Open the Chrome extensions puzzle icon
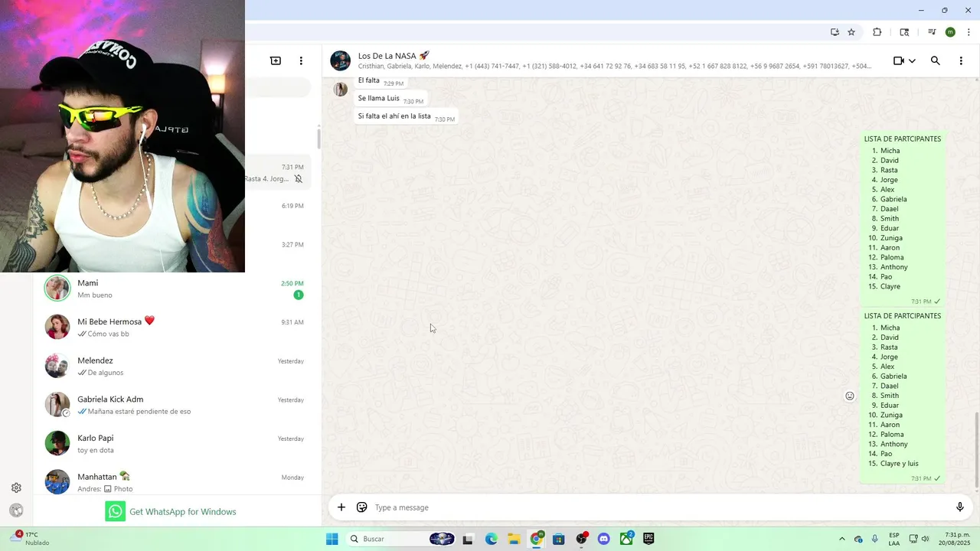The height and width of the screenshot is (551, 980). 877,32
